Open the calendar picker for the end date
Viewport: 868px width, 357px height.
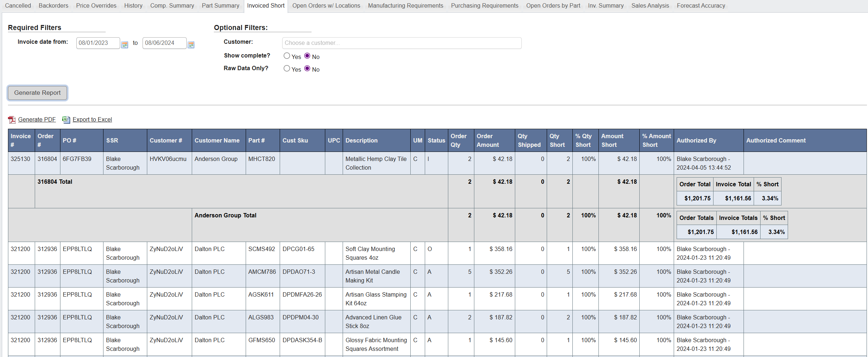(191, 44)
